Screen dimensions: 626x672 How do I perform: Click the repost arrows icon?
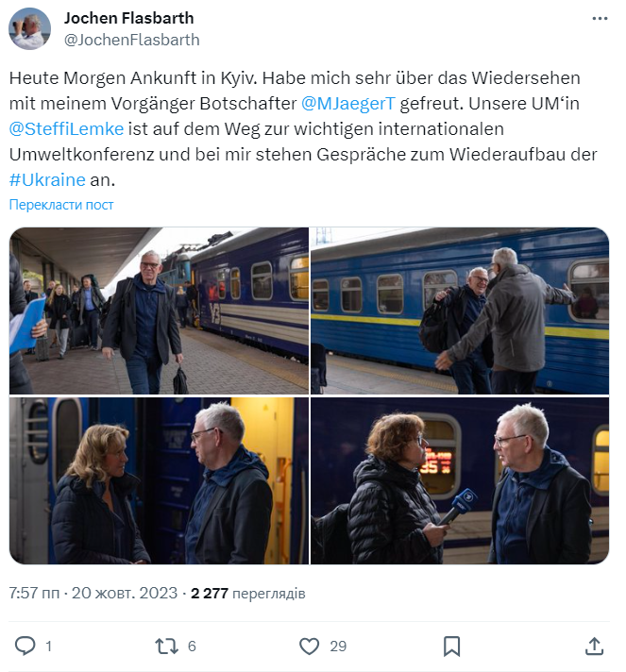pyautogui.click(x=166, y=646)
